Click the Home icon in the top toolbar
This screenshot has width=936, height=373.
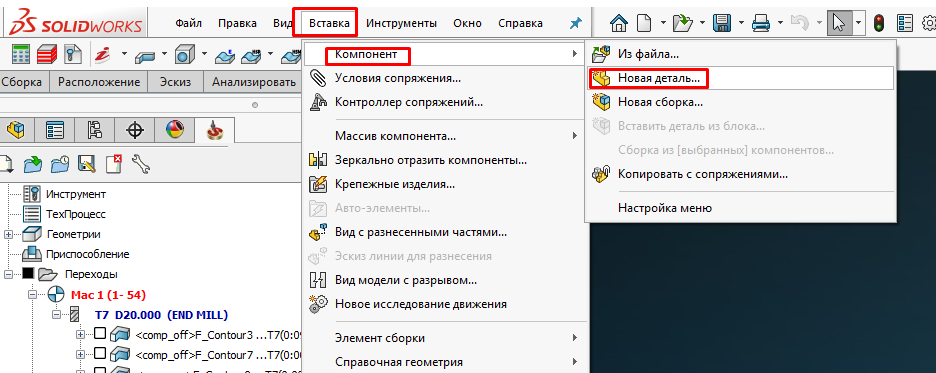pos(619,24)
